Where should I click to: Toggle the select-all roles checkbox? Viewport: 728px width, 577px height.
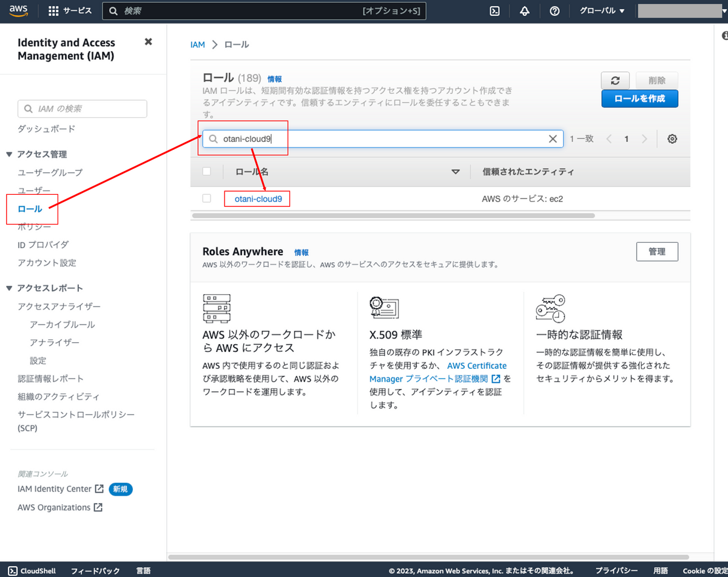coord(207,172)
